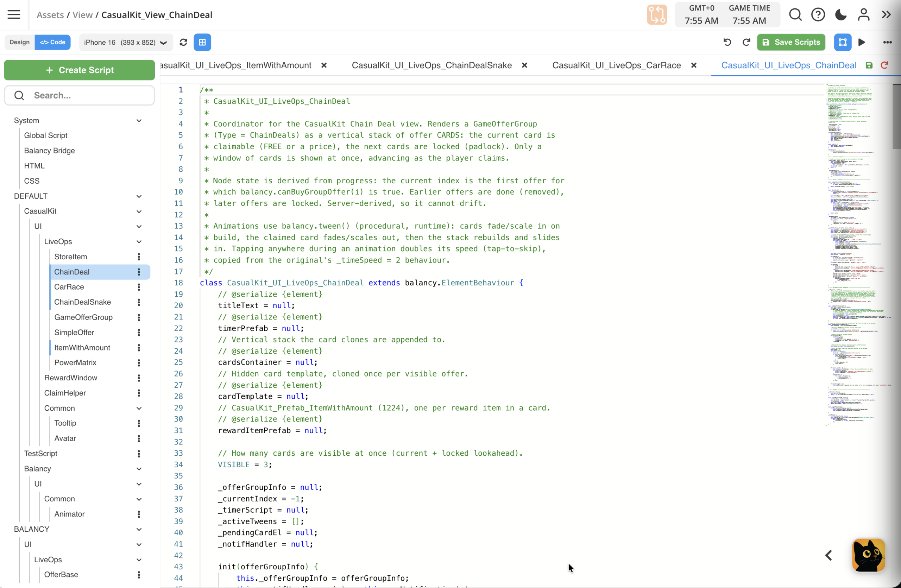Screen dimensions: 901x588
Task: Open Balancy Bridge in tree
Action: point(50,151)
